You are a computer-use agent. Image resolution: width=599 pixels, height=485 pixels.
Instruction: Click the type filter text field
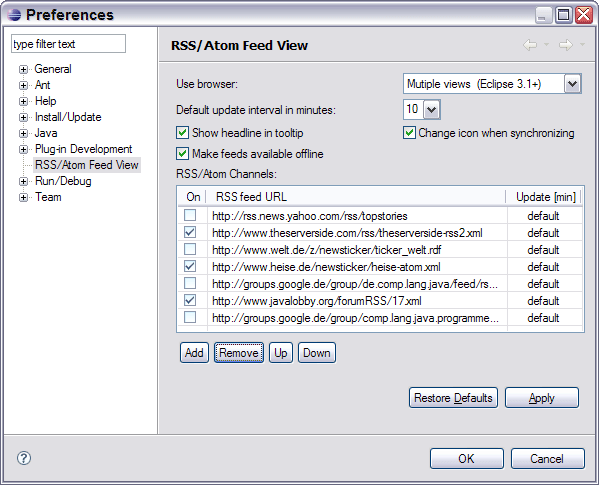point(68,44)
